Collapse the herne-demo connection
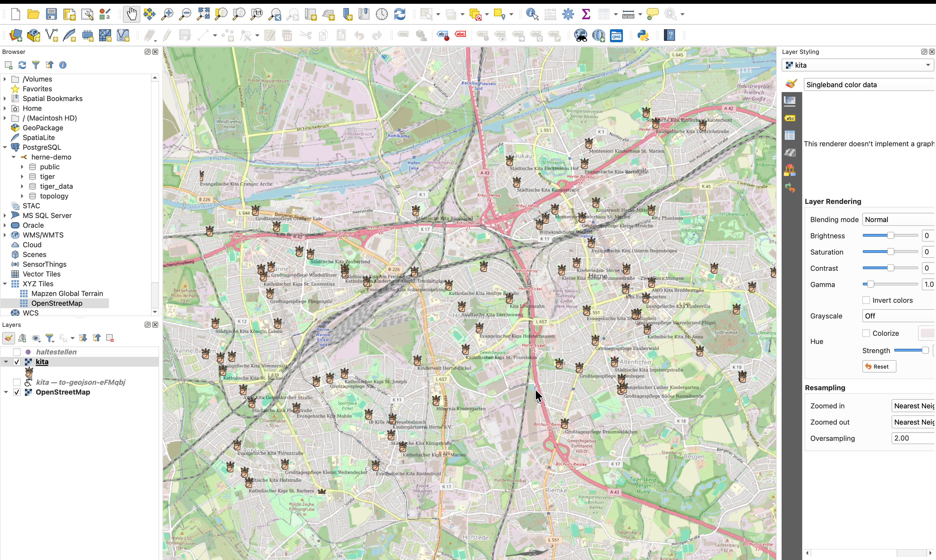The width and height of the screenshot is (936, 560). [x=14, y=157]
